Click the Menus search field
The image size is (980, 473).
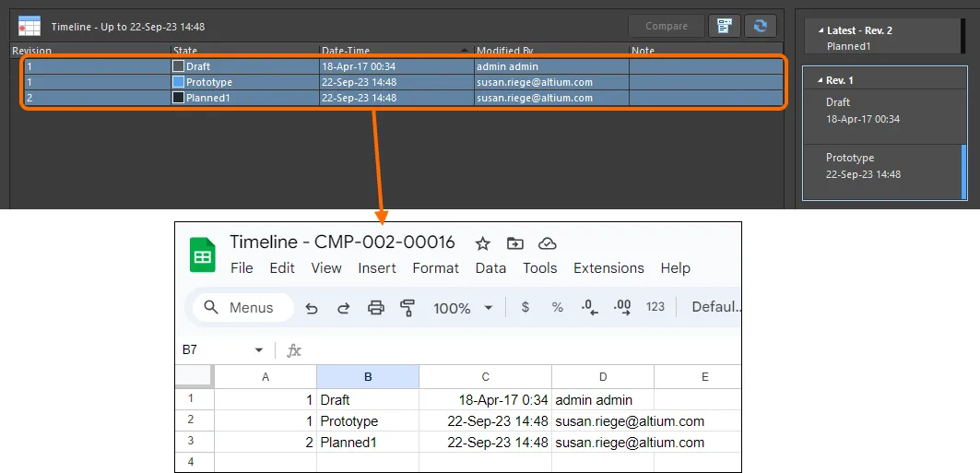point(242,308)
